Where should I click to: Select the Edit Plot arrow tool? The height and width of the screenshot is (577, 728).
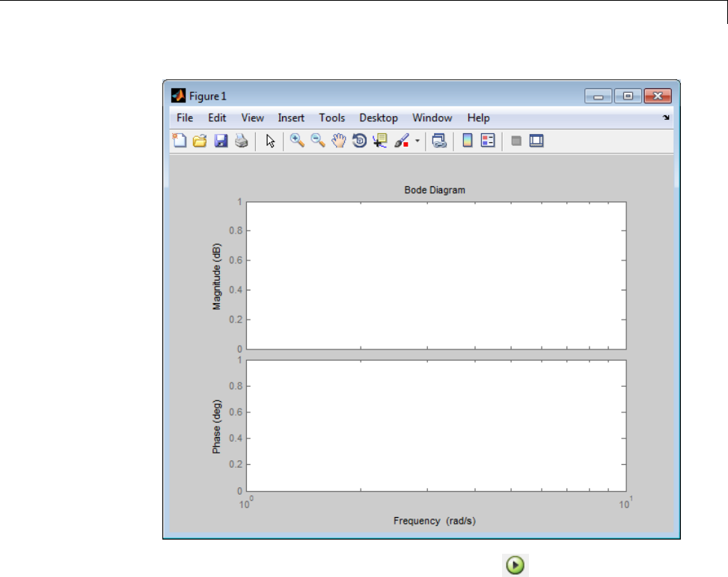point(270,140)
